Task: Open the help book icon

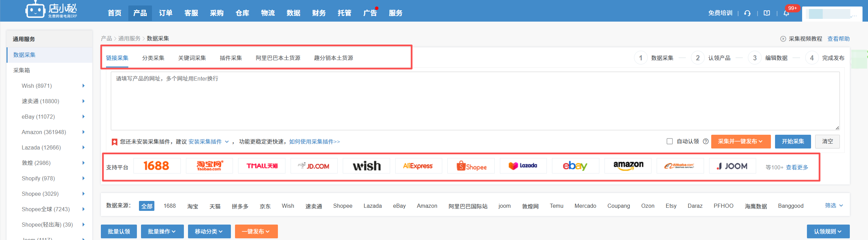Action: click(767, 13)
